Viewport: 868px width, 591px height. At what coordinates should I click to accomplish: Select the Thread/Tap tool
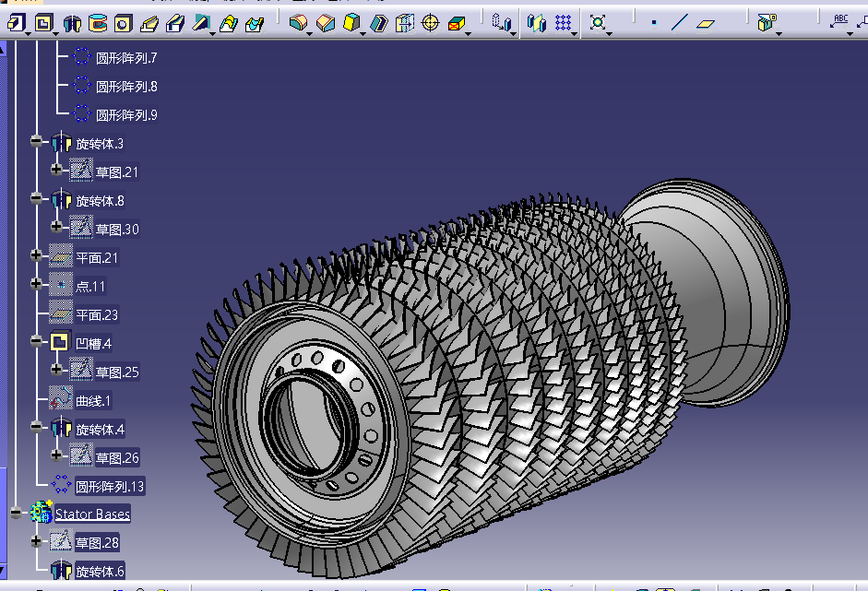pos(430,23)
